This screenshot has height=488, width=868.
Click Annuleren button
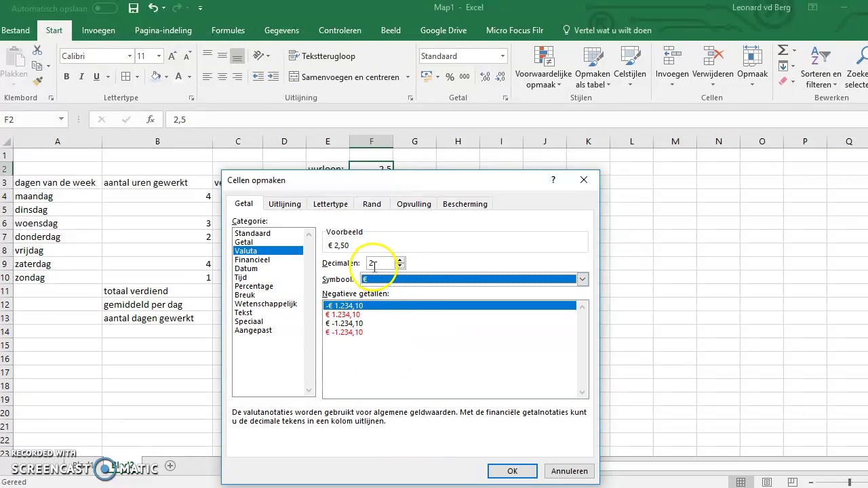click(570, 471)
